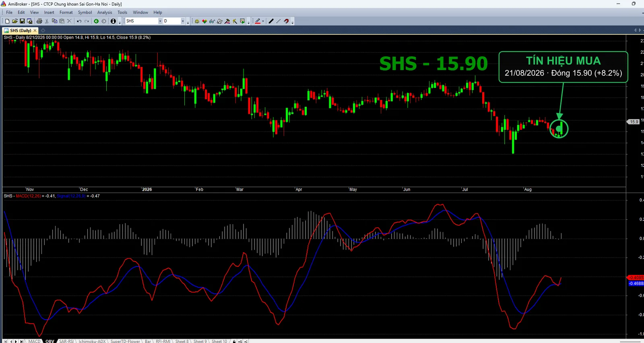Toggle the sheet tabs lock icon

click(234, 341)
